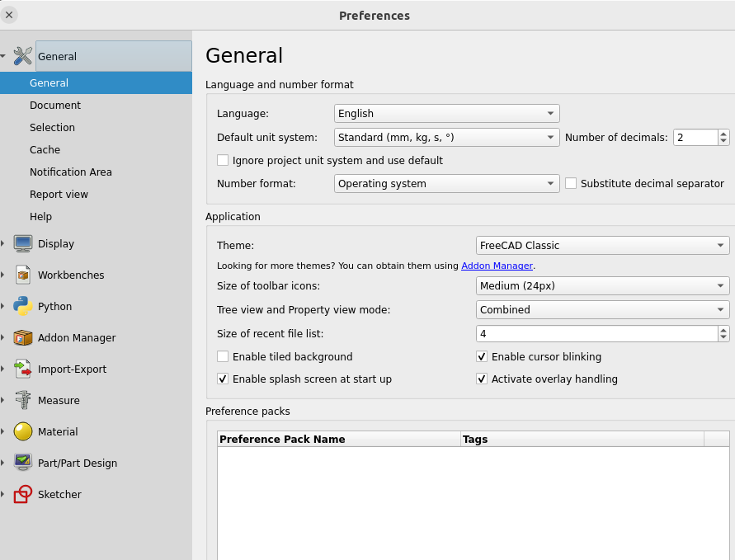Viewport: 735px width, 560px height.
Task: Click the Display monitor icon in sidebar
Action: click(x=23, y=243)
